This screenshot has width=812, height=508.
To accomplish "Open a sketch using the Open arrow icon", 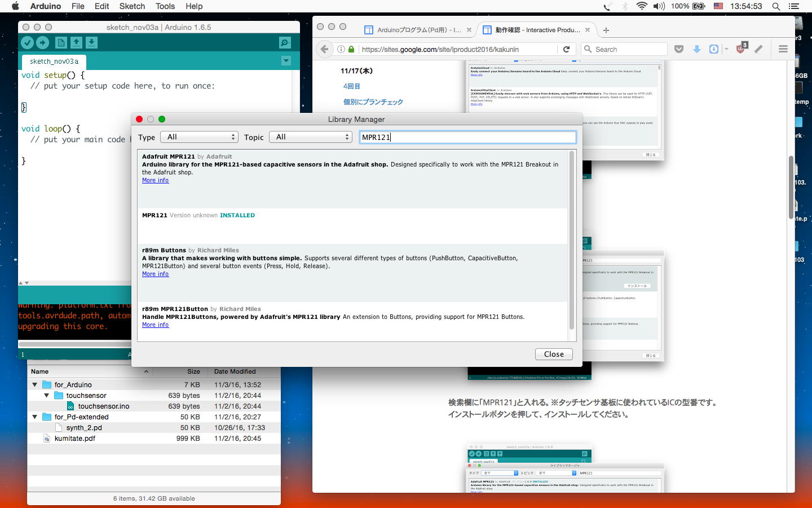I will pos(76,43).
